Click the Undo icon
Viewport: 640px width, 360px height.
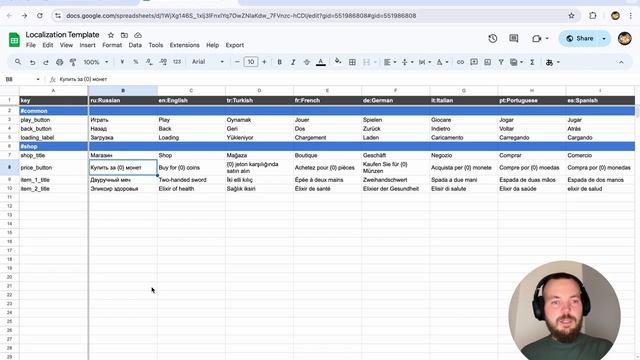[32, 62]
